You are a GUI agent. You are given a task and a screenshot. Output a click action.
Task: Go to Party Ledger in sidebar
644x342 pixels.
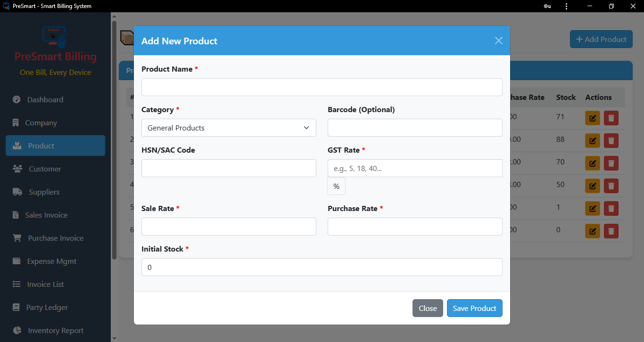point(47,307)
